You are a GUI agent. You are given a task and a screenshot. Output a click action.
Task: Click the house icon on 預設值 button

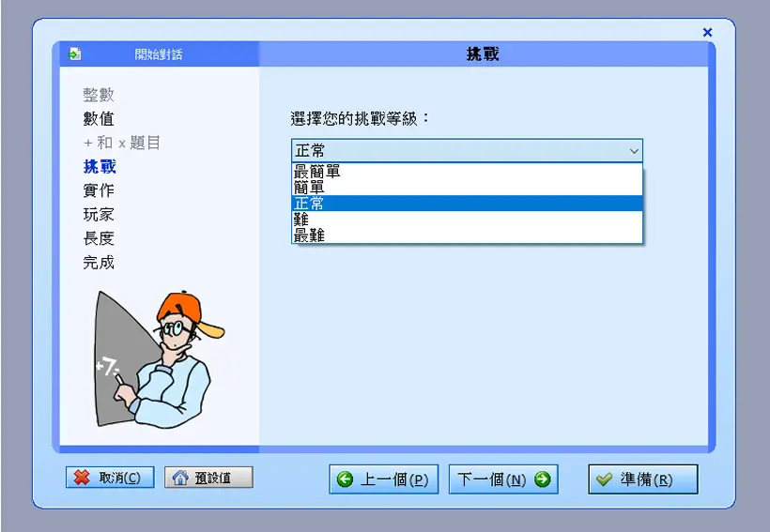(180, 478)
